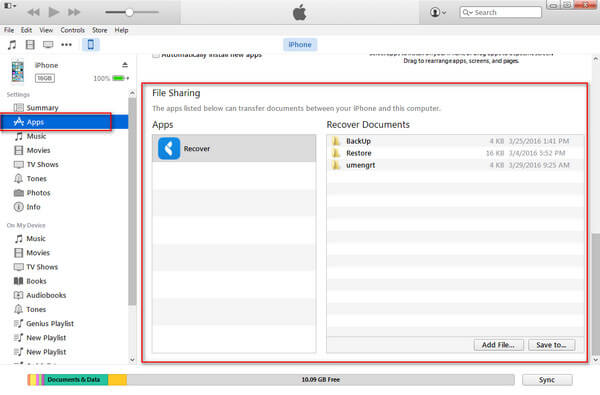Skip to next track with fast-forward button
Image resolution: width=600 pixels, height=395 pixels.
pyautogui.click(x=74, y=12)
